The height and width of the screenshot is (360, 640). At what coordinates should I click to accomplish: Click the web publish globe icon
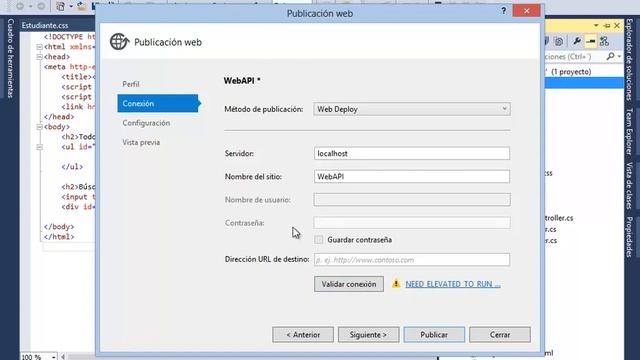click(119, 42)
